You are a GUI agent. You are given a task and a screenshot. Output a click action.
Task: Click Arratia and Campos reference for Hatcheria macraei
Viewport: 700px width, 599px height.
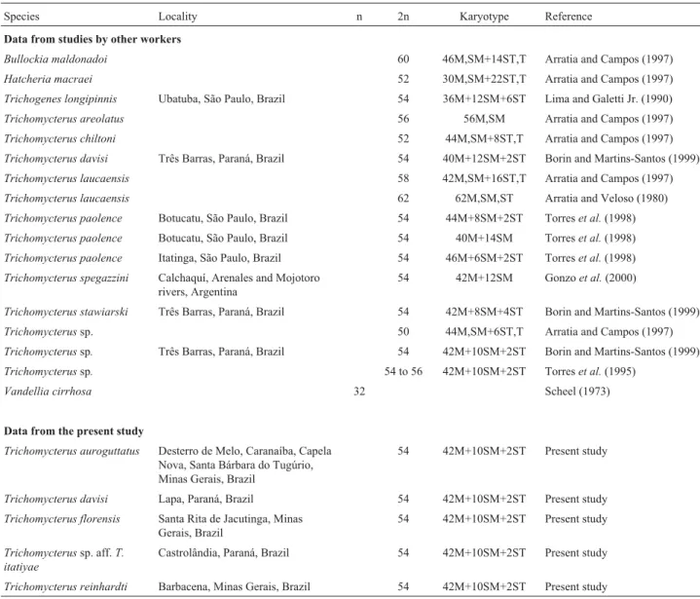608,79
